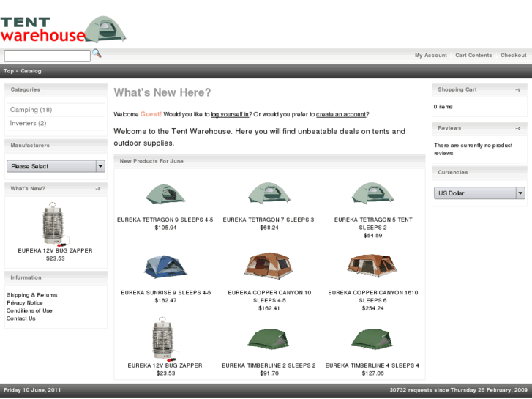This screenshot has width=532, height=399.
Task: Open new products Eureka 12V Bug Zapper link
Action: pyautogui.click(x=165, y=365)
